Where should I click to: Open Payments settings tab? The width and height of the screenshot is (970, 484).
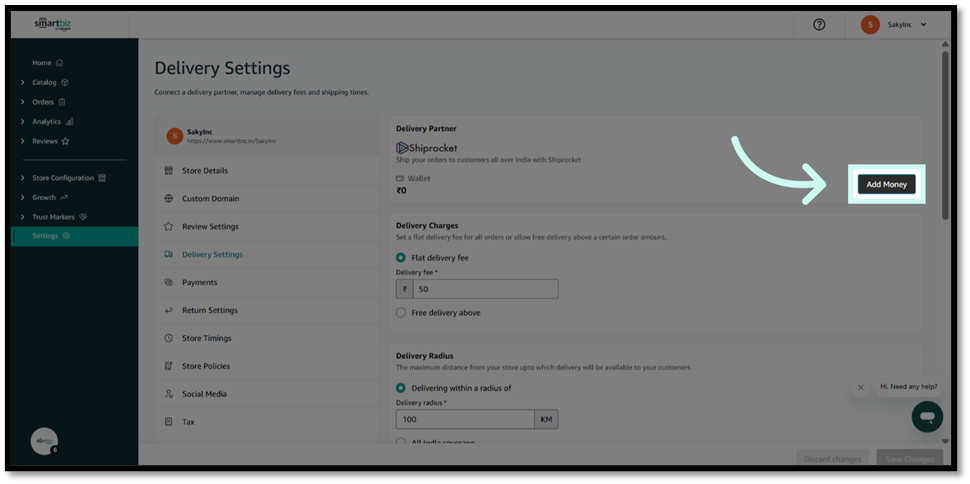[199, 283]
